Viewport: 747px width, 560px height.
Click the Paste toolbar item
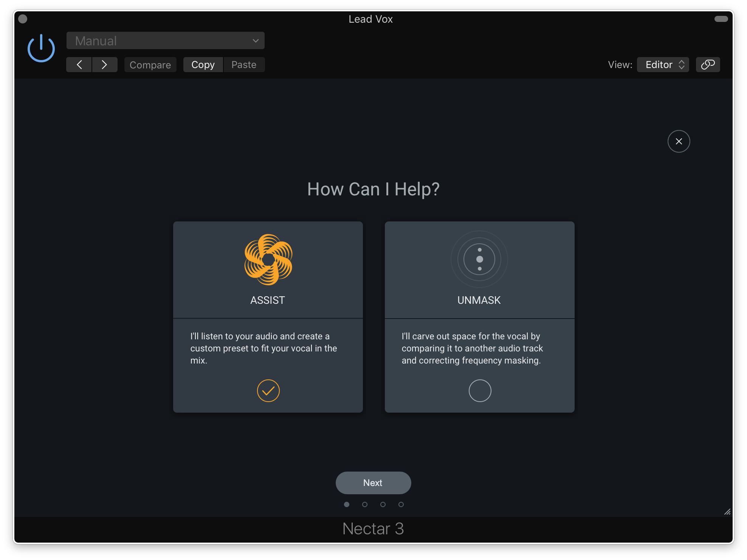(x=243, y=64)
